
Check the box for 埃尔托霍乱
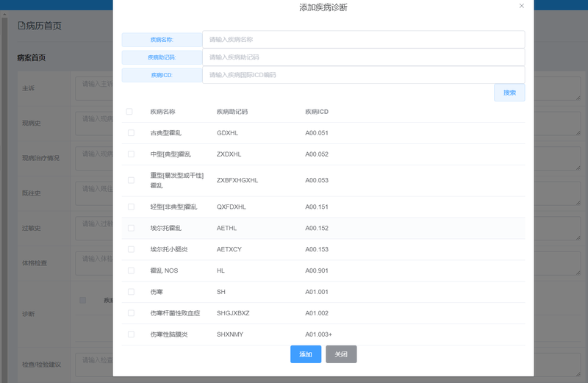131,228
